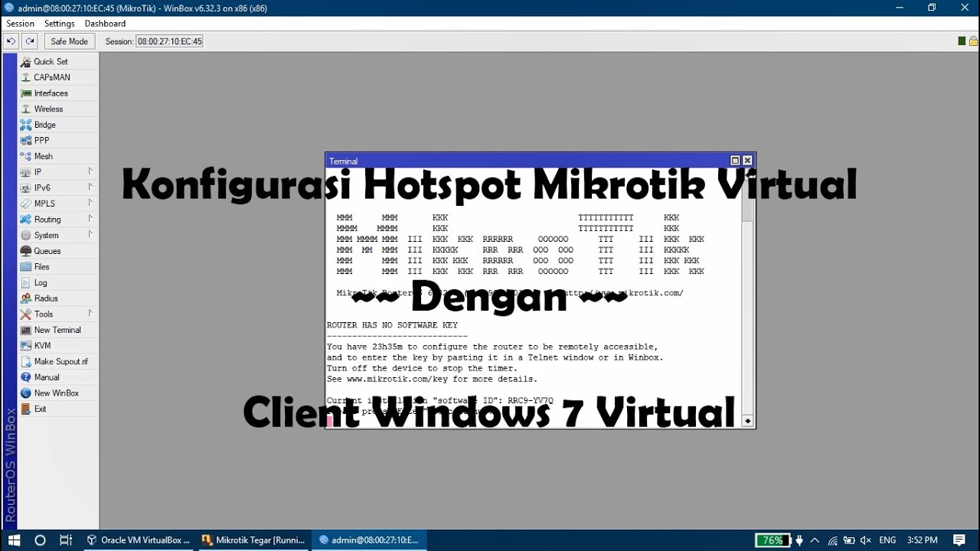
Task: Expand the IP submenu
Action: pyautogui.click(x=58, y=172)
